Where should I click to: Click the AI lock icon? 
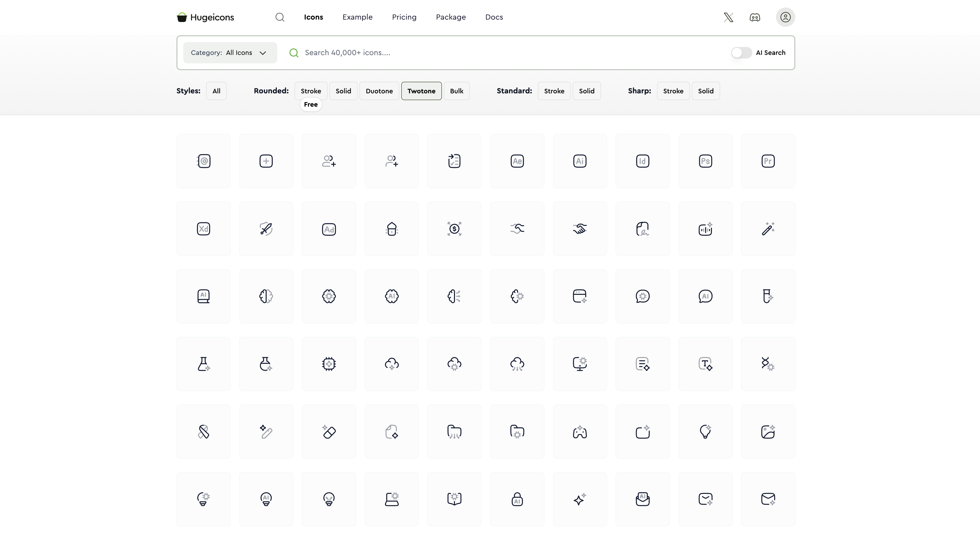(x=517, y=499)
